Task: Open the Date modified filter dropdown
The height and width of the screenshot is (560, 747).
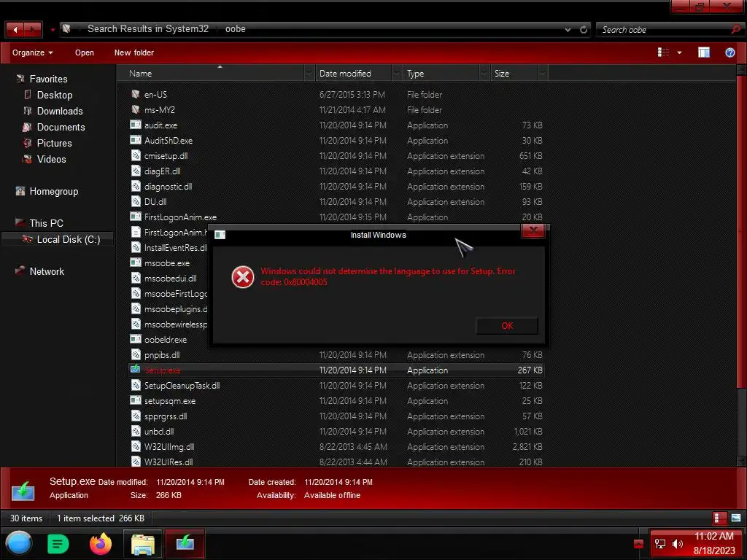Action: 396,74
